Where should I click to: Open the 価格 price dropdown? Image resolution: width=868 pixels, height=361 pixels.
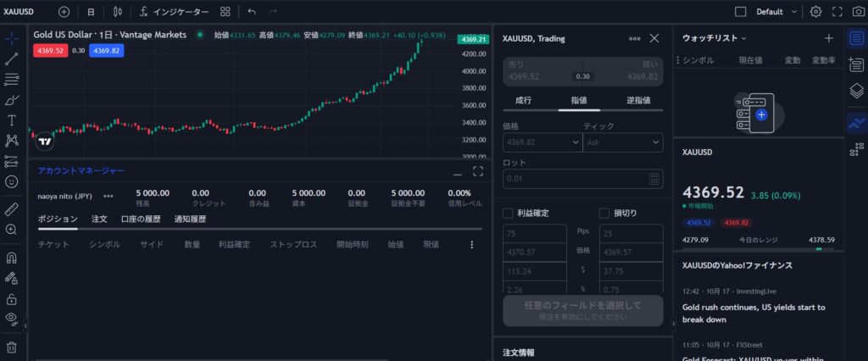(x=541, y=143)
